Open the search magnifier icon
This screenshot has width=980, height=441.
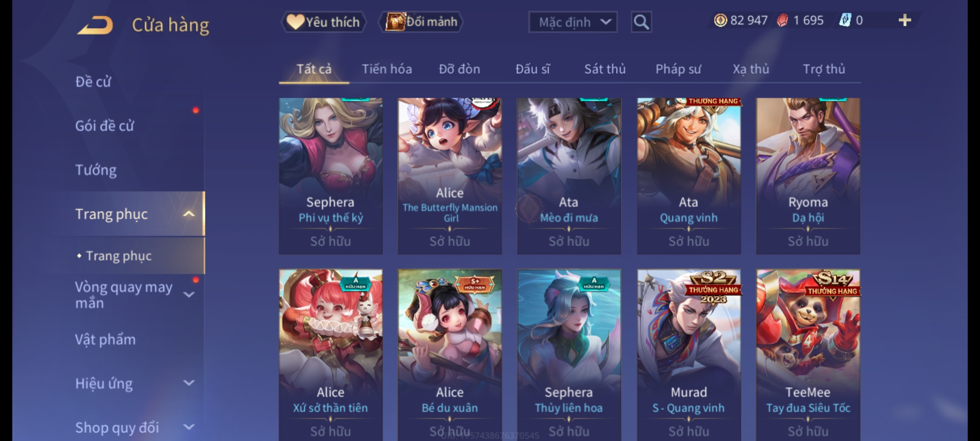[x=641, y=22]
